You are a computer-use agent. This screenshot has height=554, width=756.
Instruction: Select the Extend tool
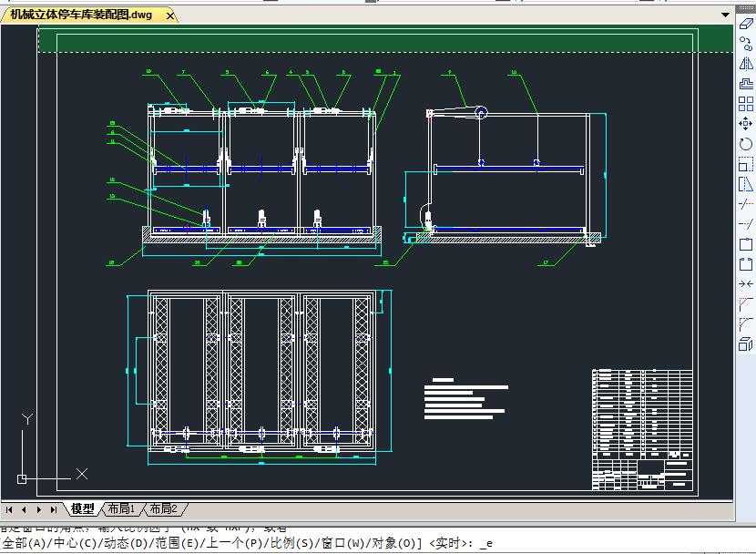(745, 224)
